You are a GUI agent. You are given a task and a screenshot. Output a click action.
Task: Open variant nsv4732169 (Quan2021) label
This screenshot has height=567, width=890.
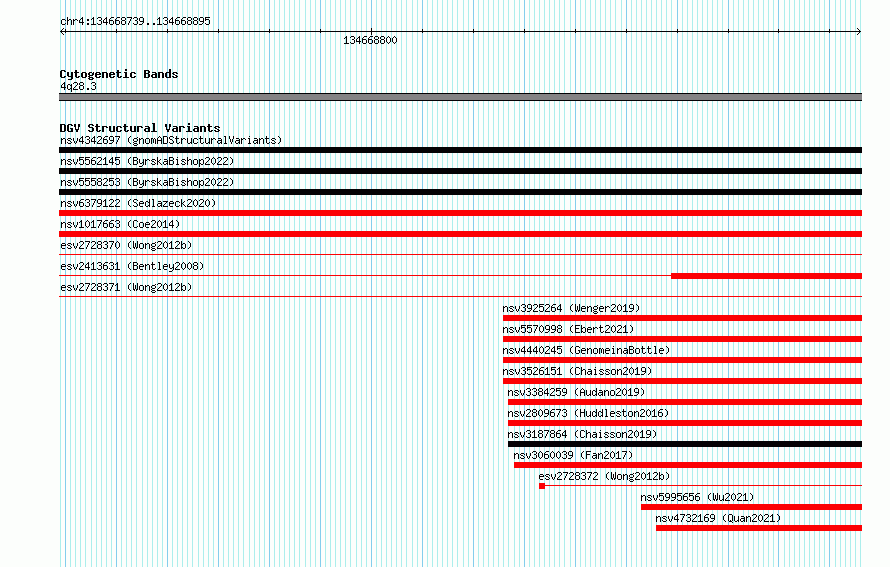click(719, 518)
